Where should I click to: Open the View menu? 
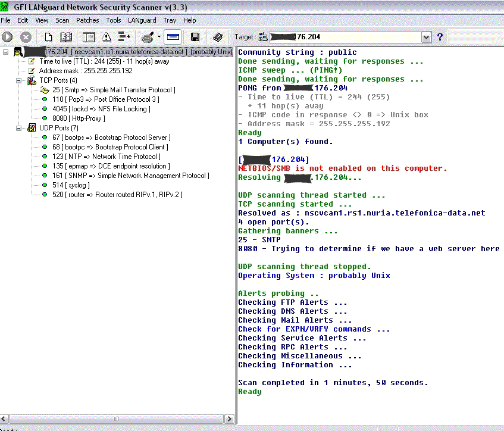pos(42,20)
